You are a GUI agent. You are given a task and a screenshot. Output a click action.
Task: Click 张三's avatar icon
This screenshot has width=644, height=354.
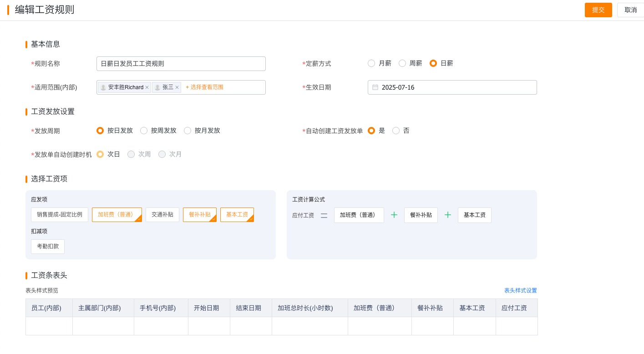click(x=157, y=87)
